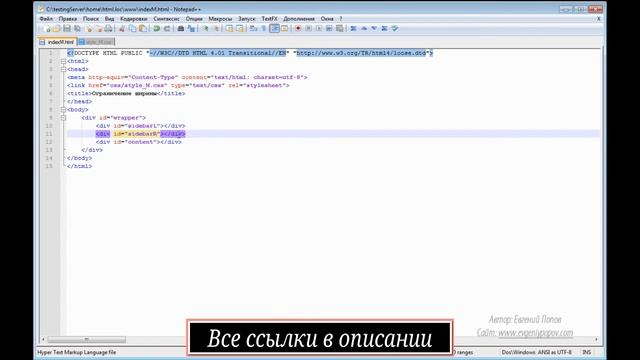Toggle word wrap in toolbar

tap(253, 29)
